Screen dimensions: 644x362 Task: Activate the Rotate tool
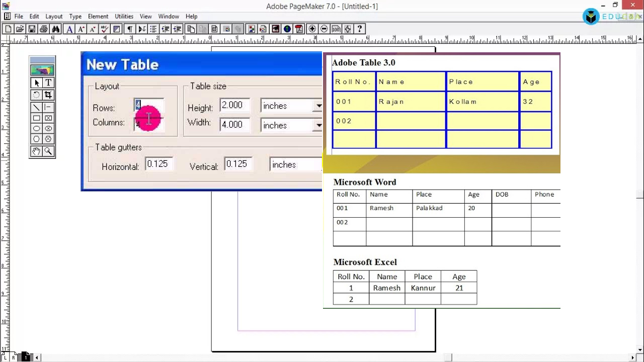coord(36,95)
